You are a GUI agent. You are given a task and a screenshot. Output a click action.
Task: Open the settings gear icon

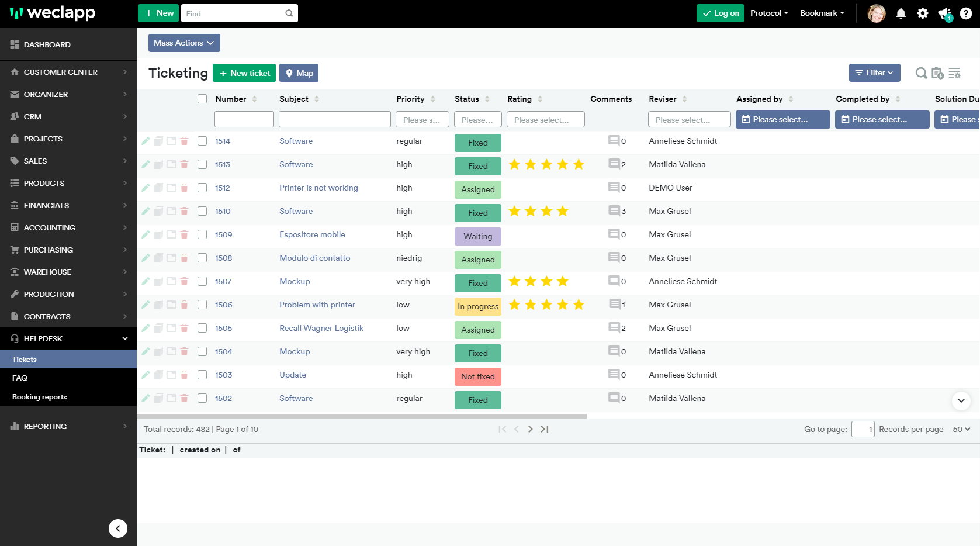click(x=922, y=13)
